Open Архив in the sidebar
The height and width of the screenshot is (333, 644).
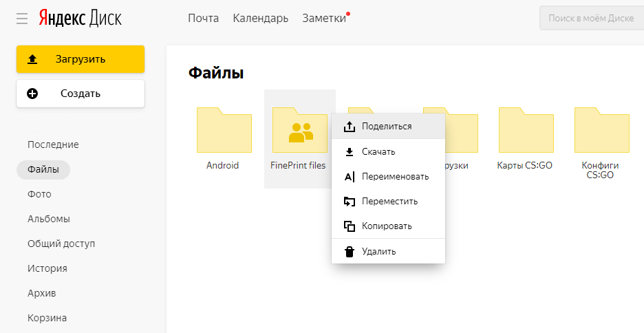point(41,293)
